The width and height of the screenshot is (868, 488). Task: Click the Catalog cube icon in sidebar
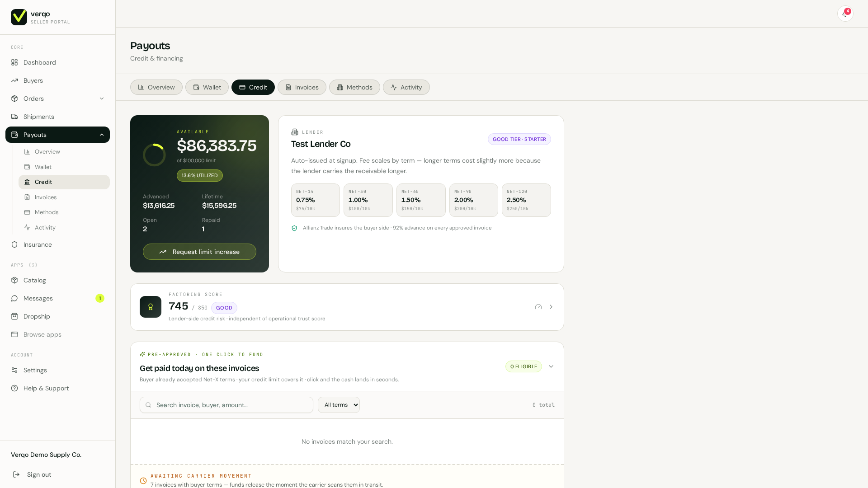click(14, 280)
